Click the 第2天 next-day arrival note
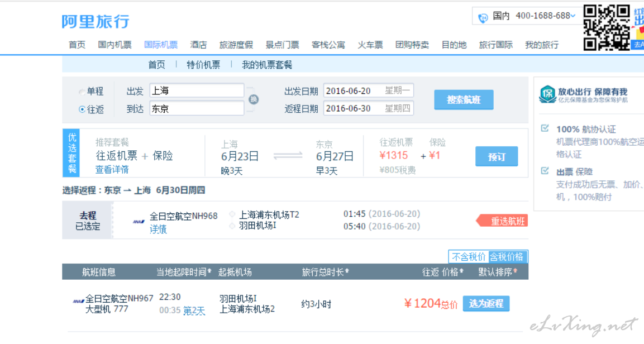 pyautogui.click(x=194, y=310)
